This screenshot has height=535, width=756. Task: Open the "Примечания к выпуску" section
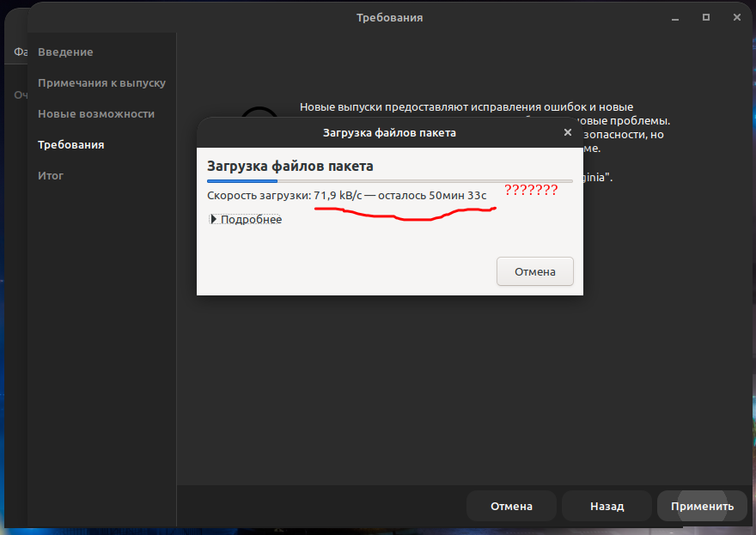click(101, 82)
